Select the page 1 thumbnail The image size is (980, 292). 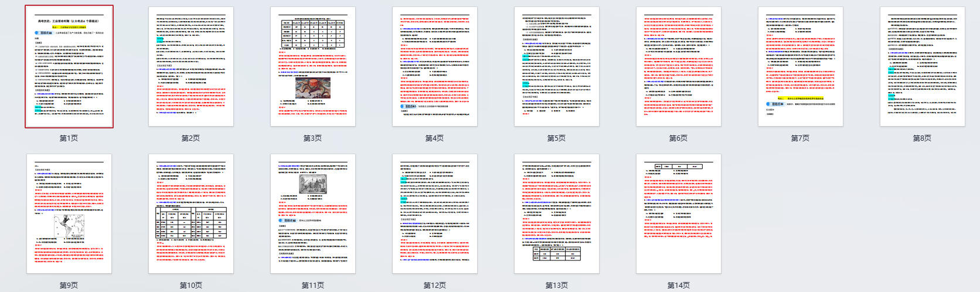pos(69,66)
